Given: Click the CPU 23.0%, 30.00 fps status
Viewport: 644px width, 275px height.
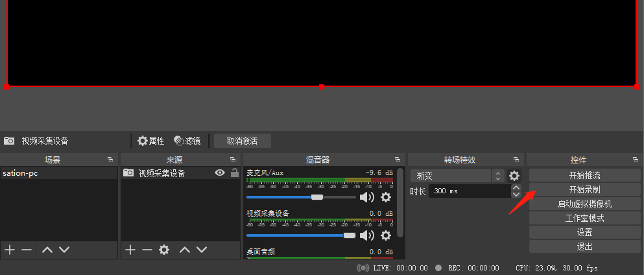Looking at the screenshot, I should [x=556, y=268].
